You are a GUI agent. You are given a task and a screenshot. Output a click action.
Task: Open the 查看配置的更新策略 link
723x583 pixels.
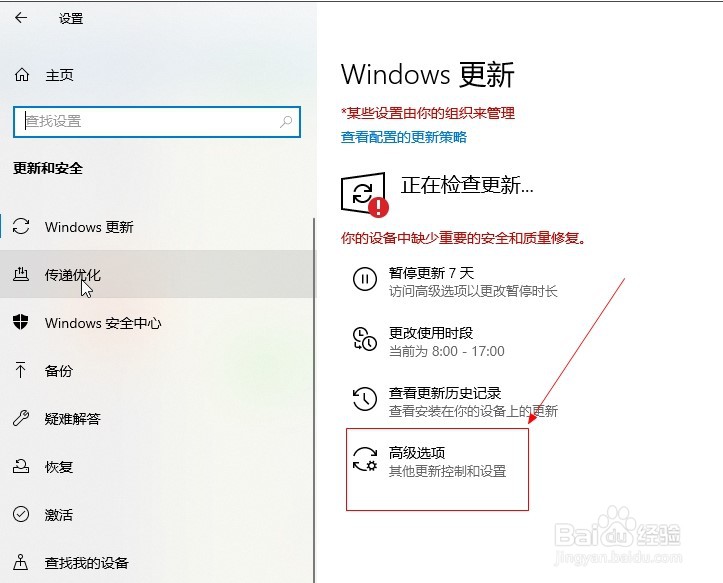pyautogui.click(x=403, y=137)
